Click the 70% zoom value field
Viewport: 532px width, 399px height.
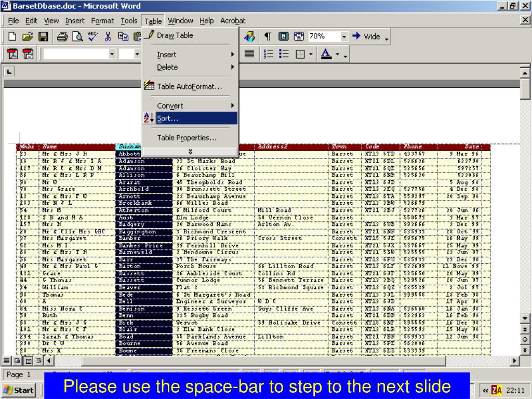tap(324, 36)
